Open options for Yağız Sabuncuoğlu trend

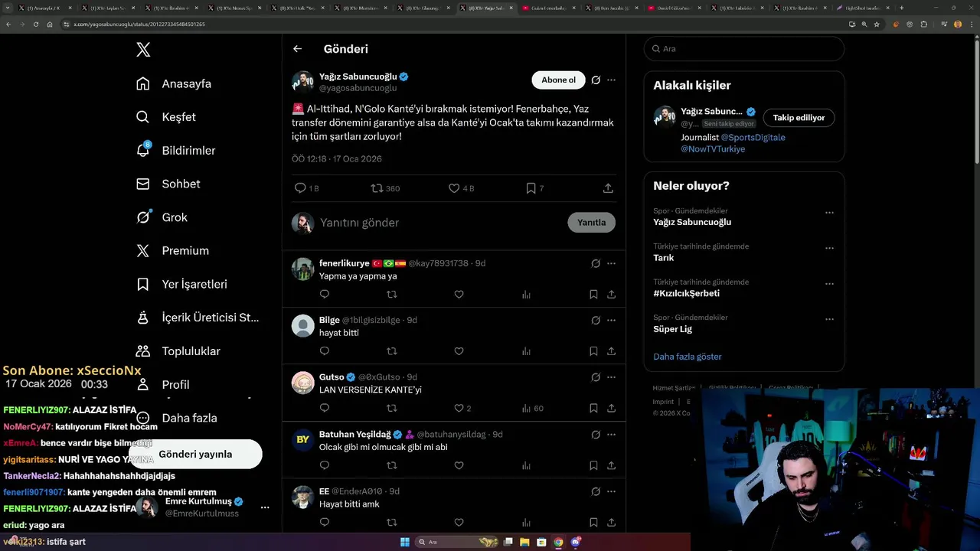[829, 213]
